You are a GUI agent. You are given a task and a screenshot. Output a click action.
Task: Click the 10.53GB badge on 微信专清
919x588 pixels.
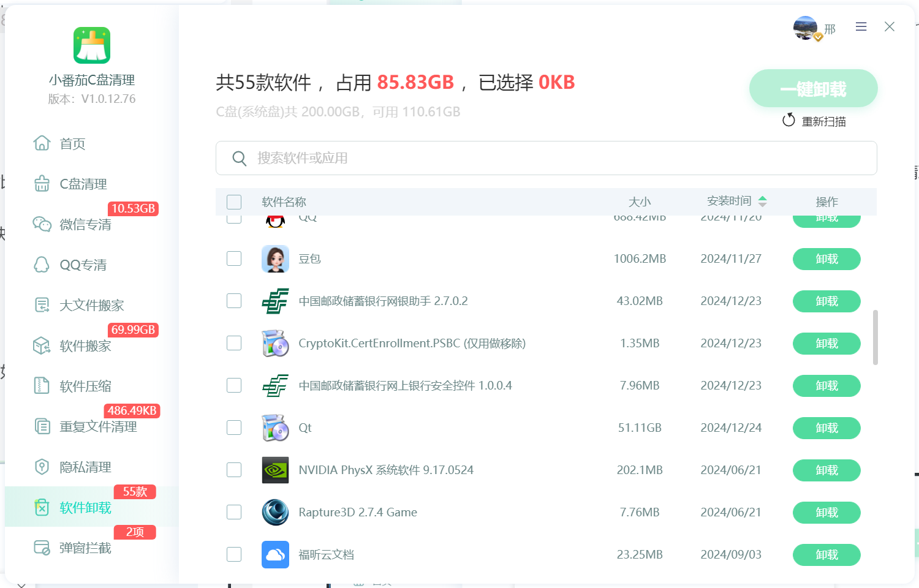pyautogui.click(x=133, y=209)
